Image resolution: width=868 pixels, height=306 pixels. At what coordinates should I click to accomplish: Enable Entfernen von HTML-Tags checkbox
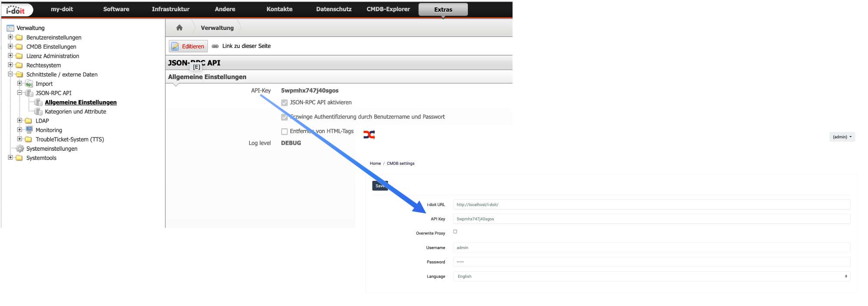pos(284,131)
